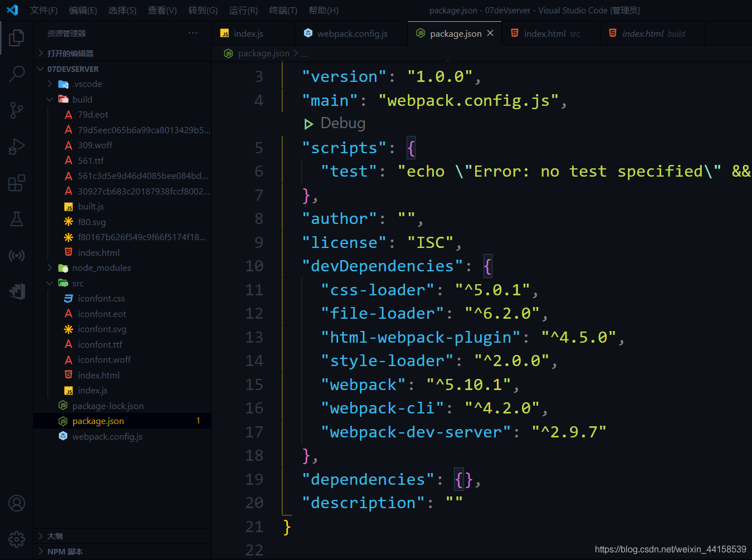Click the "webpack.config.js" main value
752x560 pixels.
click(468, 101)
